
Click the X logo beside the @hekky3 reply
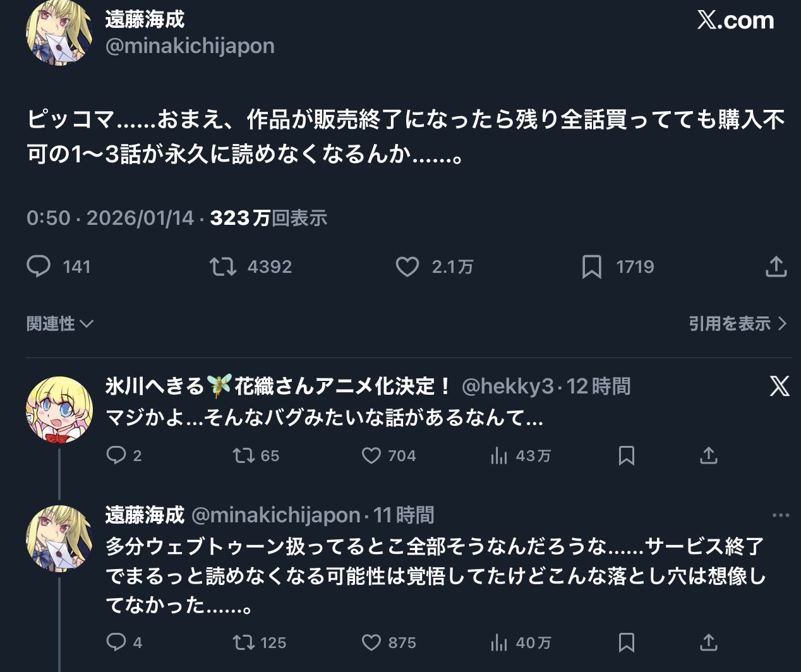pos(780,386)
